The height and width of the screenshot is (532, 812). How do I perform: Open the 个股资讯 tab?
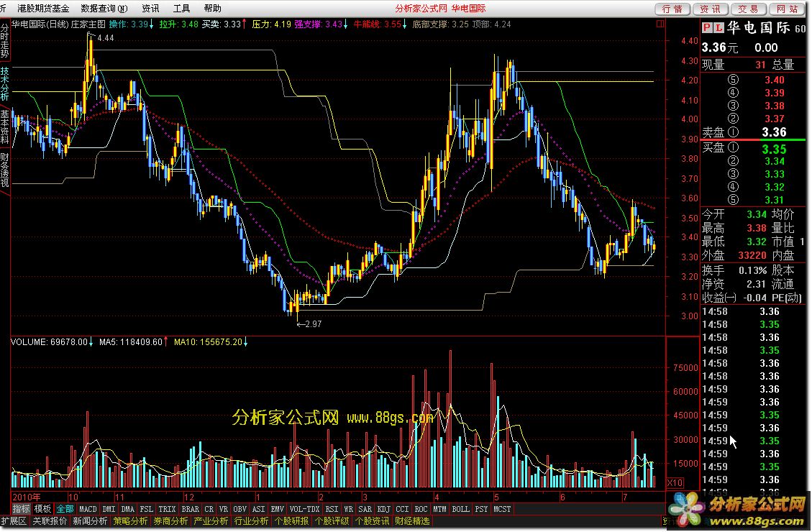pos(373,520)
